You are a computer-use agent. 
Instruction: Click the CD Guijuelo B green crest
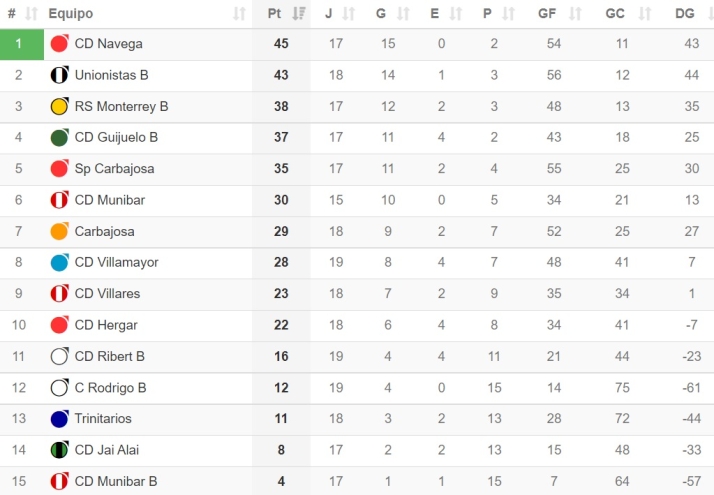tap(59, 138)
